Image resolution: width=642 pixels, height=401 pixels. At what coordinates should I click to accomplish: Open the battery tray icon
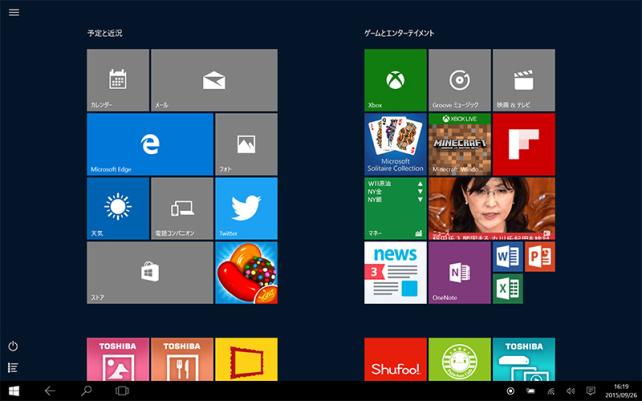pyautogui.click(x=531, y=391)
